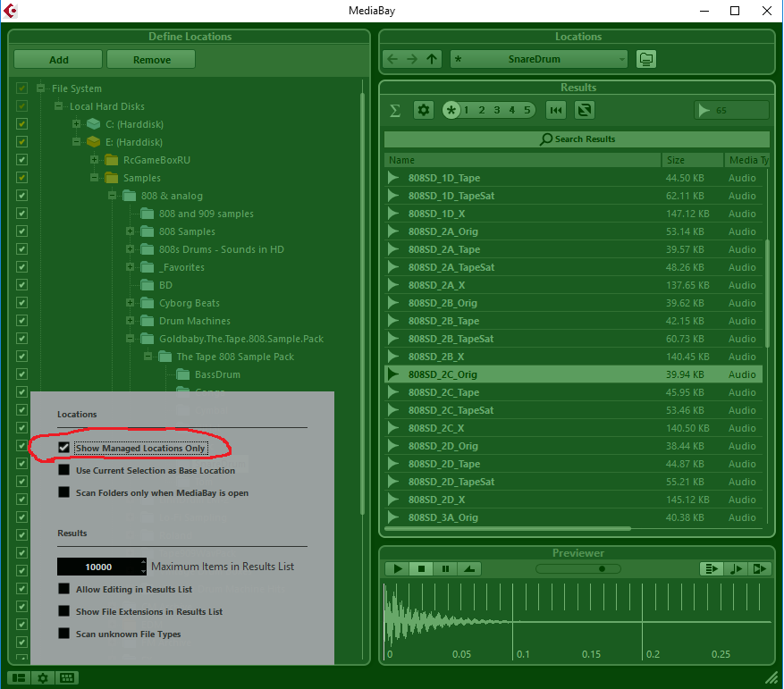Toggle auto play new results selection
Viewport: 784px width, 689px height.
(x=712, y=568)
